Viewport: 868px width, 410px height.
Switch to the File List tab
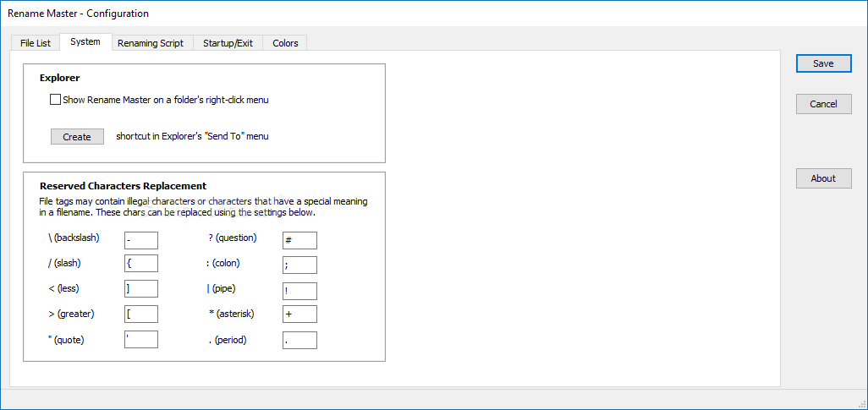[36, 43]
